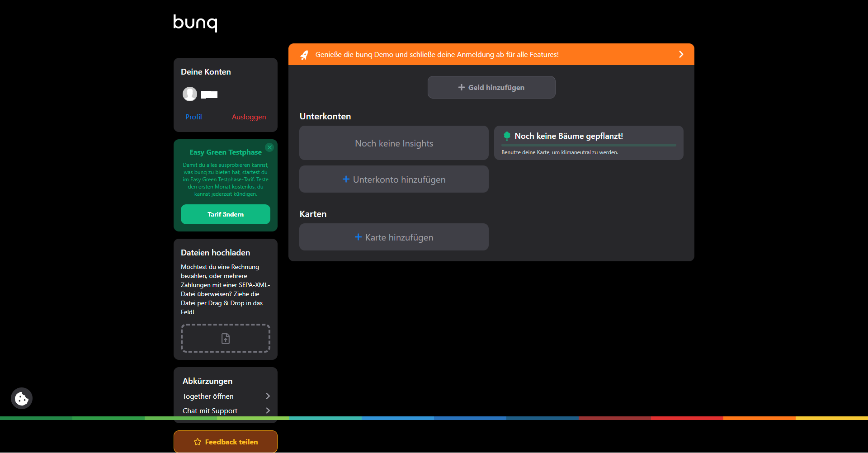Add a card with Karte hinzufügen

[394, 237]
